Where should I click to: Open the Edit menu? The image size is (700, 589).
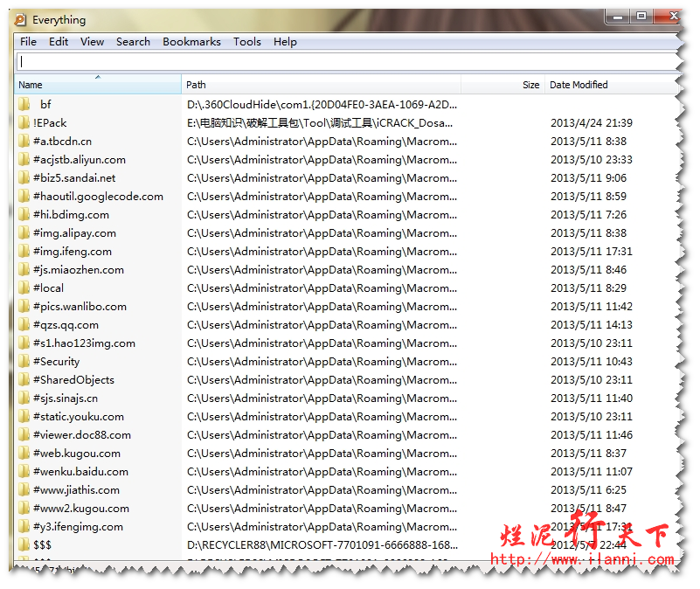click(59, 42)
